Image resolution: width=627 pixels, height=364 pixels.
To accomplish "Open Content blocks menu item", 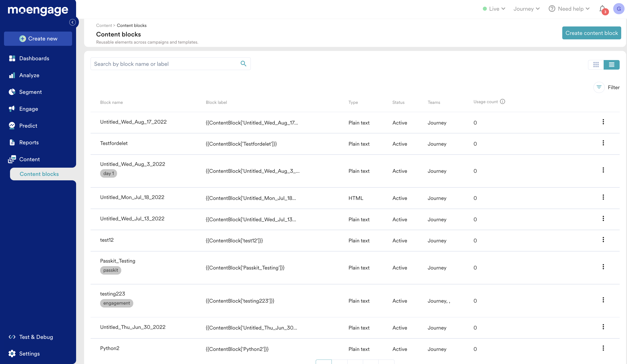I will pos(39,174).
